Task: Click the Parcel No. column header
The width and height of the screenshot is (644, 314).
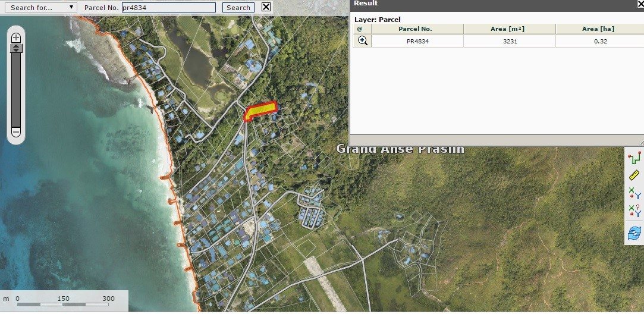Action: pos(417,29)
